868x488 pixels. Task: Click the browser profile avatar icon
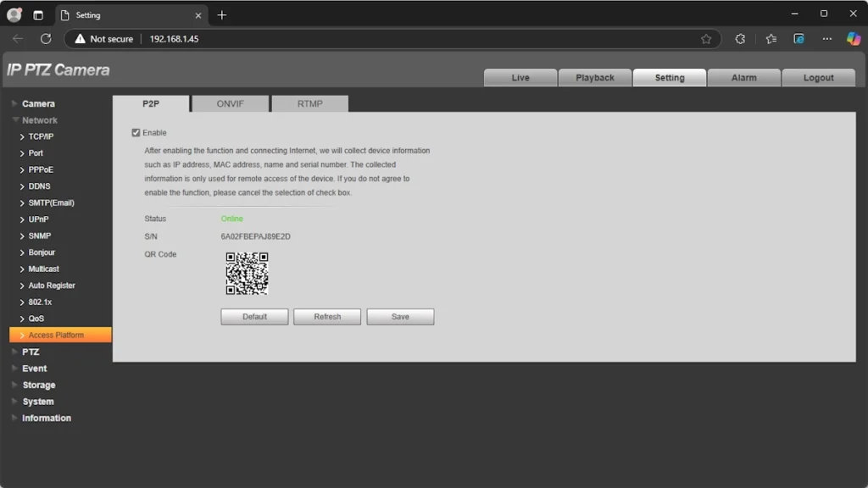(x=14, y=15)
